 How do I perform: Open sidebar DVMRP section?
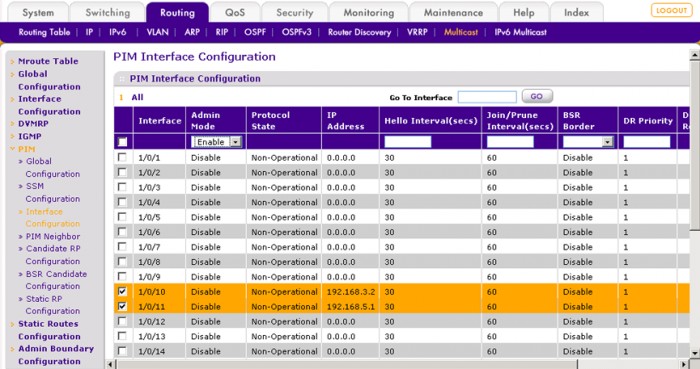33,124
